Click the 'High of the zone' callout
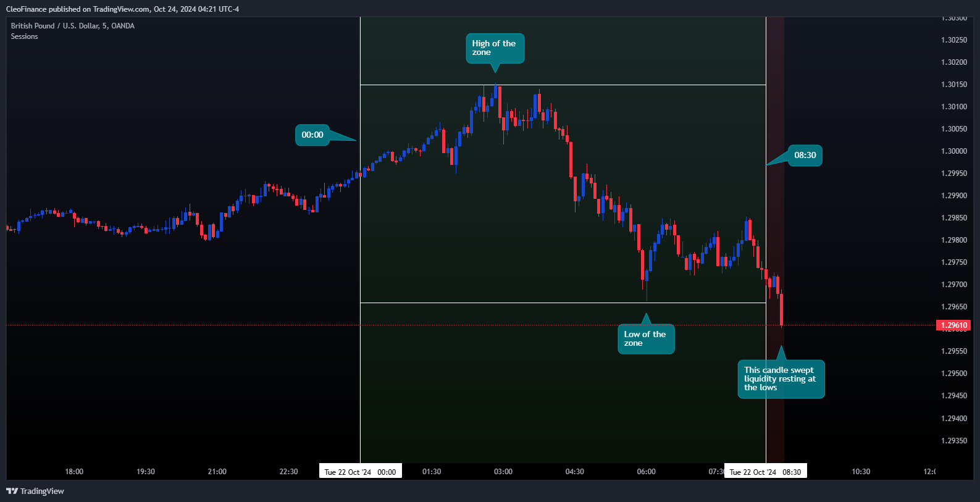This screenshot has width=980, height=502. point(494,48)
